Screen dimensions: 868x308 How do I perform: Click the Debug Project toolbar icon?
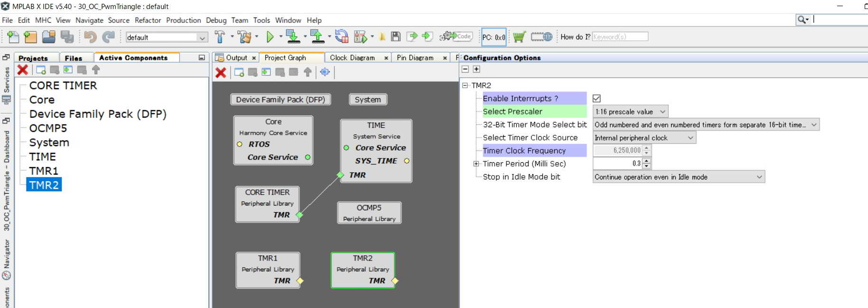(x=361, y=37)
